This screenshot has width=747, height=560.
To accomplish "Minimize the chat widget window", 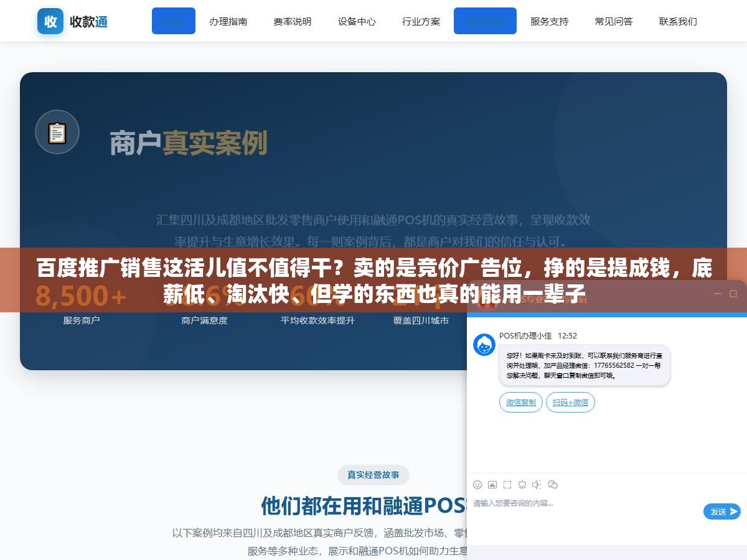I will (x=717, y=294).
